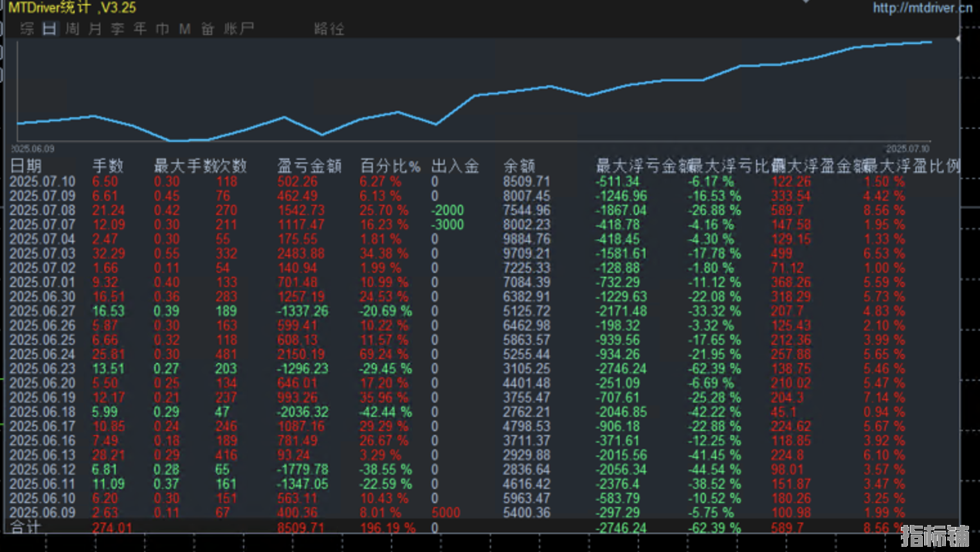
Task: Click the balance value 2762.21
Action: click(x=527, y=412)
